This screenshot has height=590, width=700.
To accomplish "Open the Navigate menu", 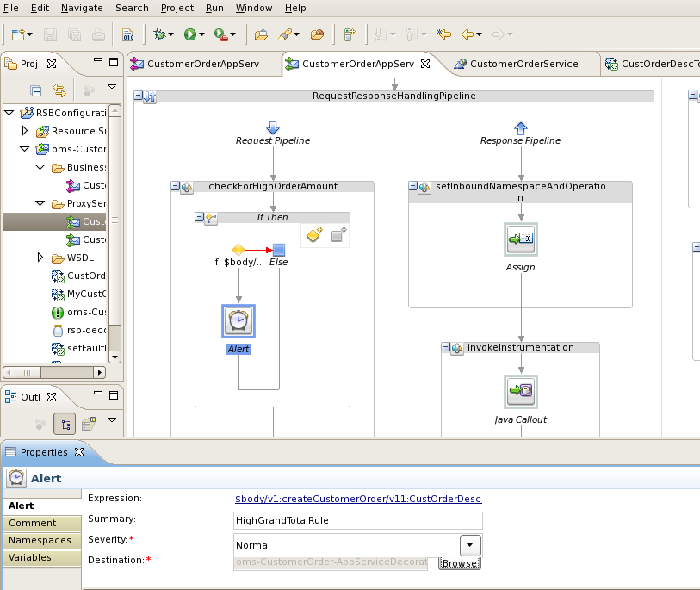I will [82, 8].
